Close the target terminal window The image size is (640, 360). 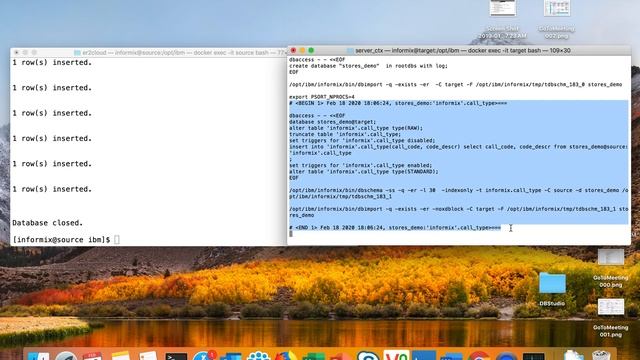pyautogui.click(x=293, y=50)
